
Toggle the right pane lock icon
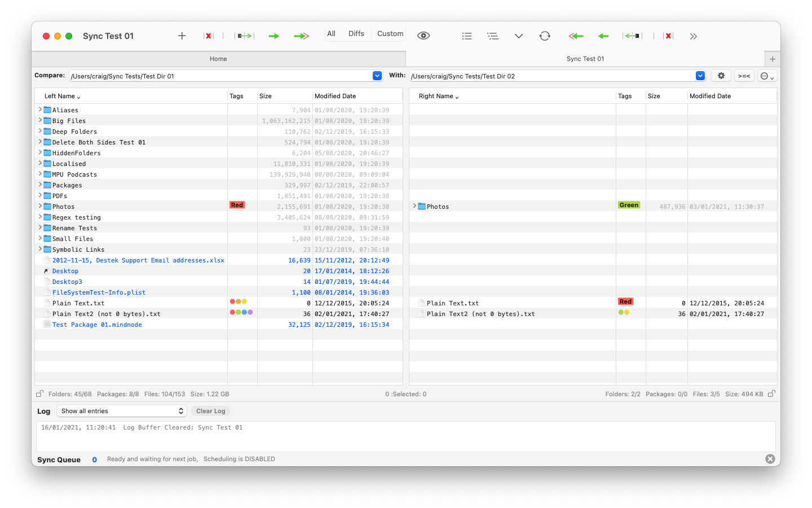[x=771, y=394]
